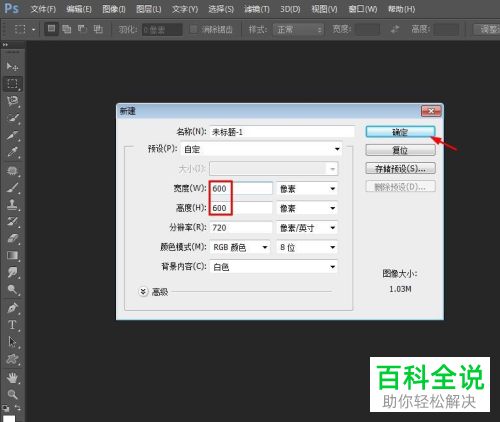Select the Brush tool

(12, 187)
